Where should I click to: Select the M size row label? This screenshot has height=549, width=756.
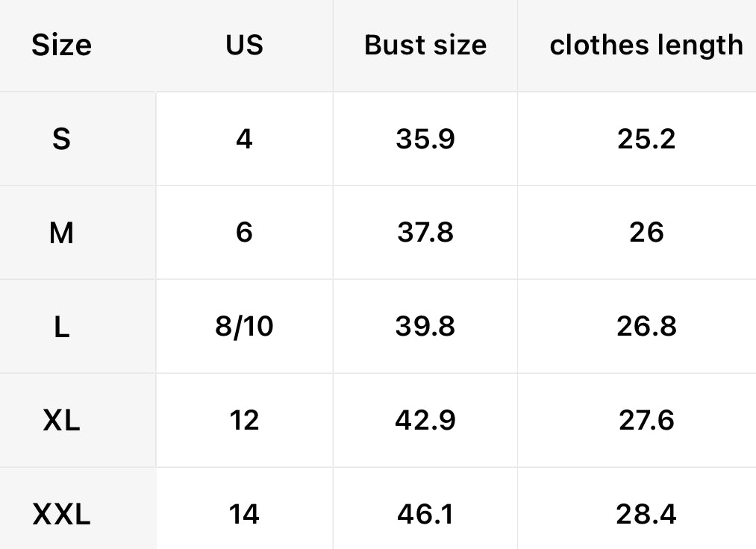[61, 233]
